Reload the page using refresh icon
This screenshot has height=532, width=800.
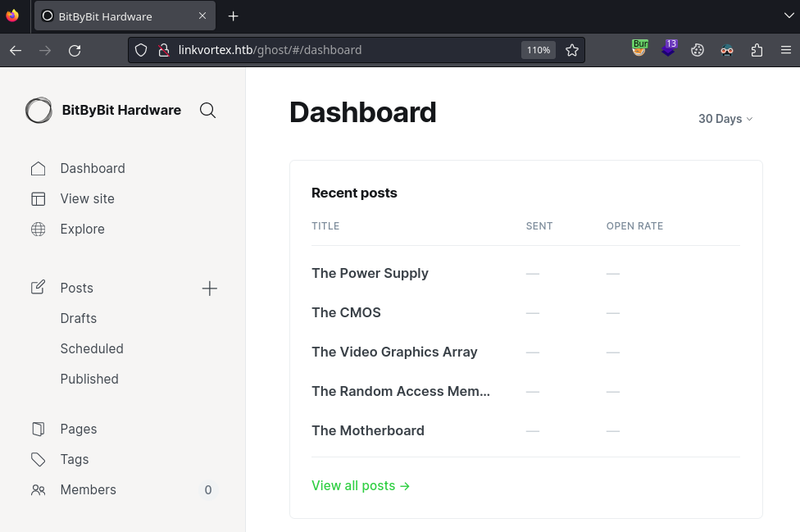pos(75,50)
